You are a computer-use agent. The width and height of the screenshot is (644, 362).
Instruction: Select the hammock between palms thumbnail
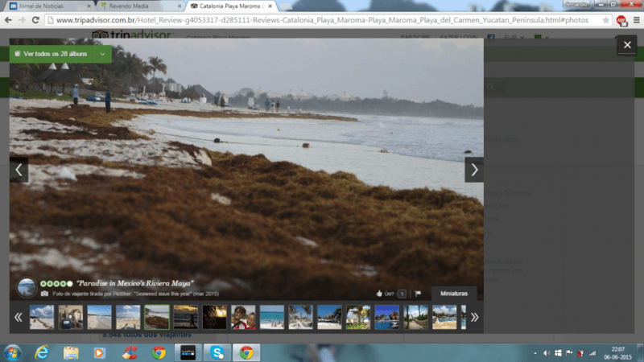point(415,317)
